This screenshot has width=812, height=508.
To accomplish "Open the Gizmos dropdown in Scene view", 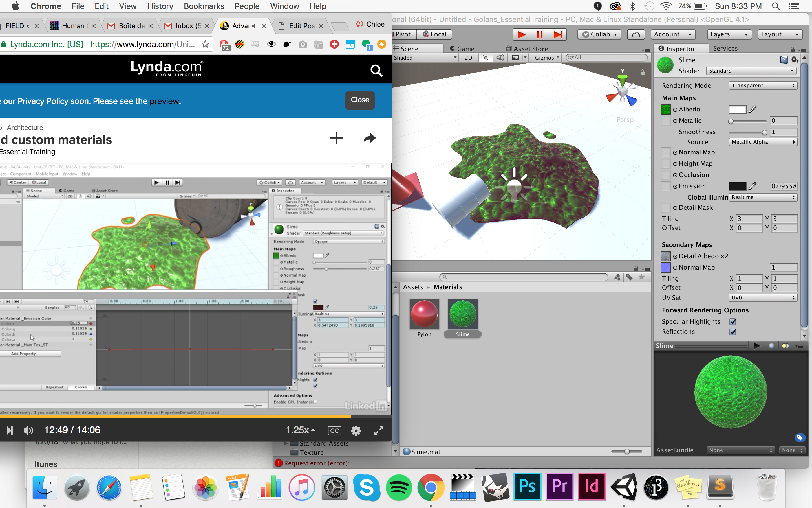I will pyautogui.click(x=547, y=58).
